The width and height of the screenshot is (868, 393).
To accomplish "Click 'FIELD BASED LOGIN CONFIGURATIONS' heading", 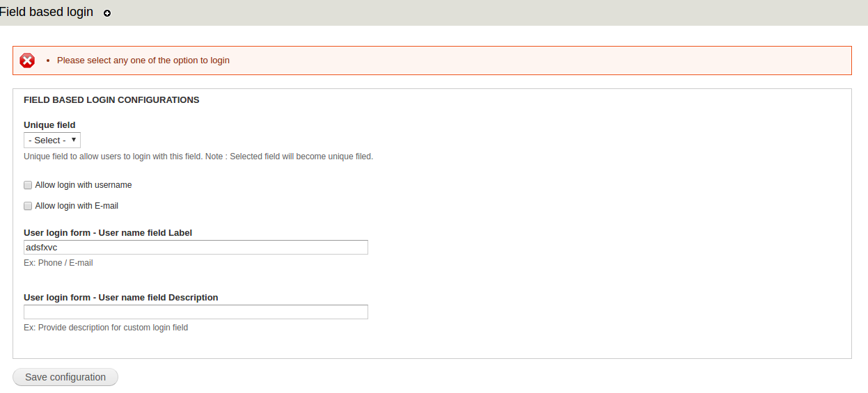I will point(111,100).
